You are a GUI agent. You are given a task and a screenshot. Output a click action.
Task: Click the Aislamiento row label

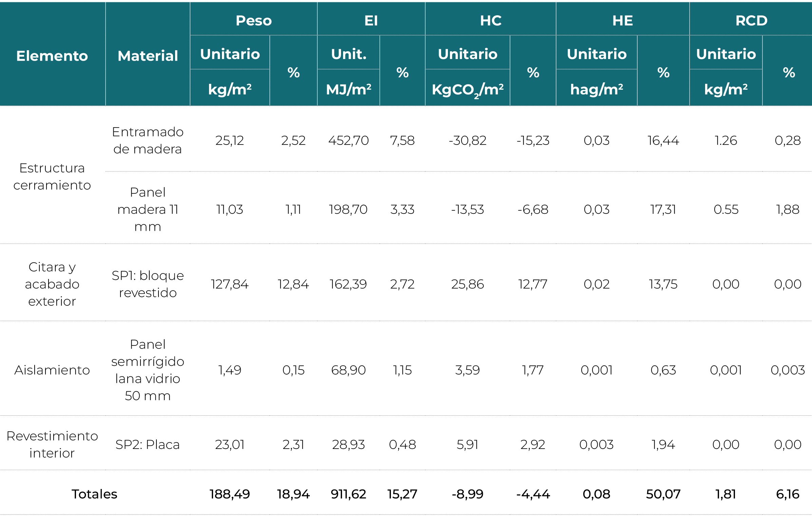click(x=52, y=370)
